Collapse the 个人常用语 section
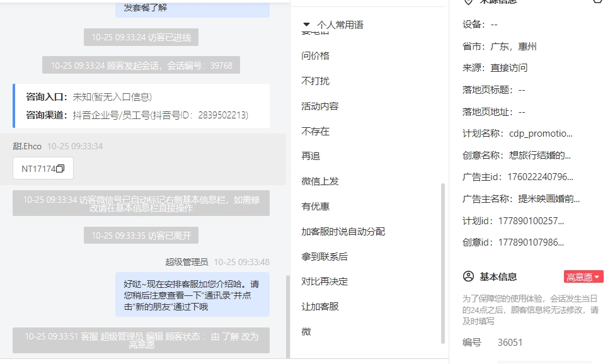The height and width of the screenshot is (364, 615). (x=306, y=25)
